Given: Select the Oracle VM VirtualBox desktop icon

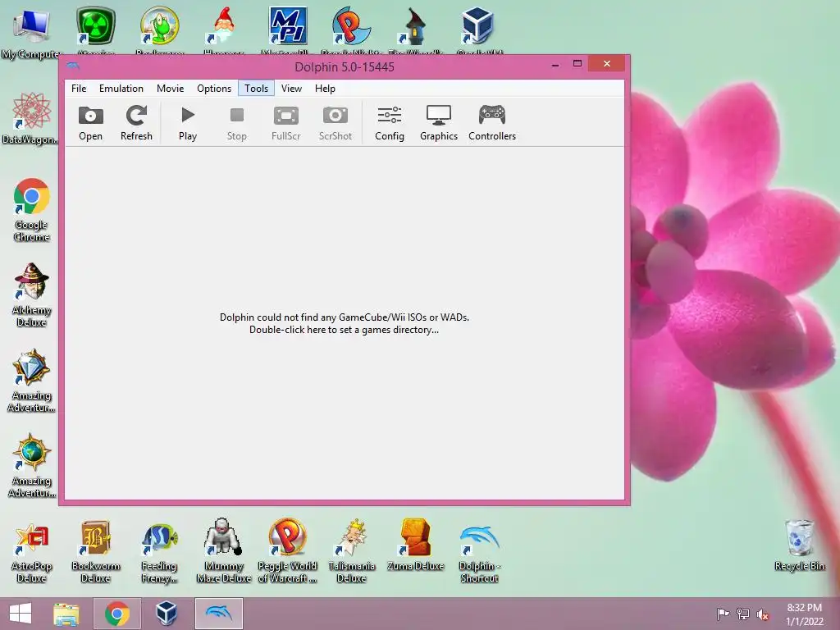Looking at the screenshot, I should (477, 30).
